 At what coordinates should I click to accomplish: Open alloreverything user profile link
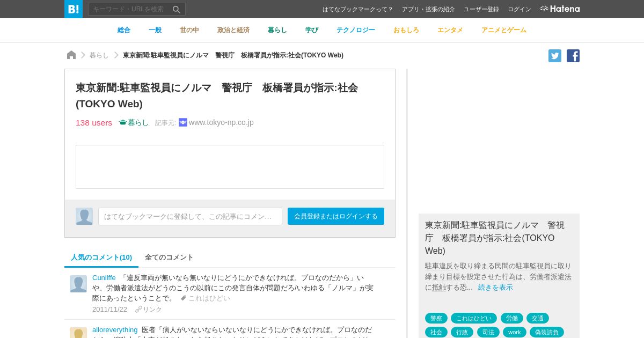(115, 329)
